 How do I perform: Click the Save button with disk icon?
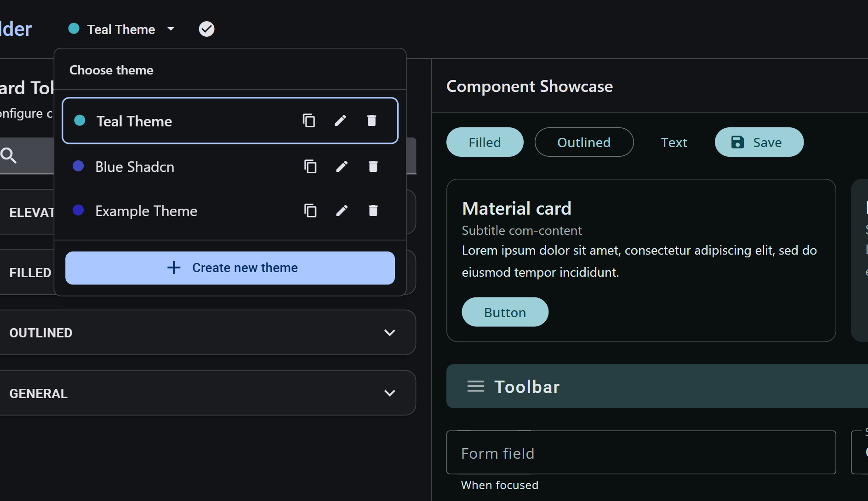click(x=759, y=142)
